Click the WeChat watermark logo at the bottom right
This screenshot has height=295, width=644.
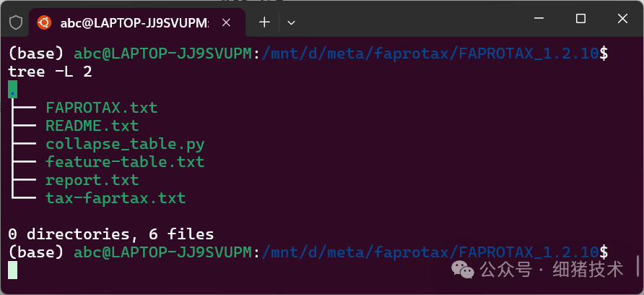[x=464, y=270]
